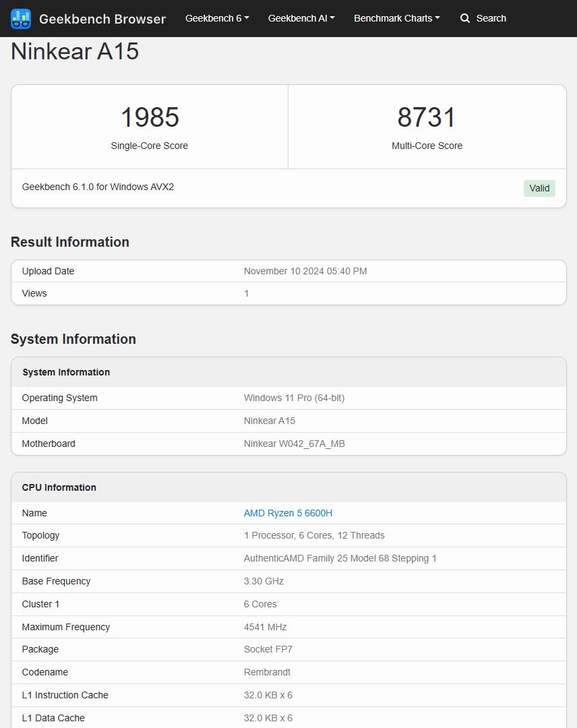Image resolution: width=577 pixels, height=728 pixels.
Task: Click the Model row label
Action: coord(35,421)
